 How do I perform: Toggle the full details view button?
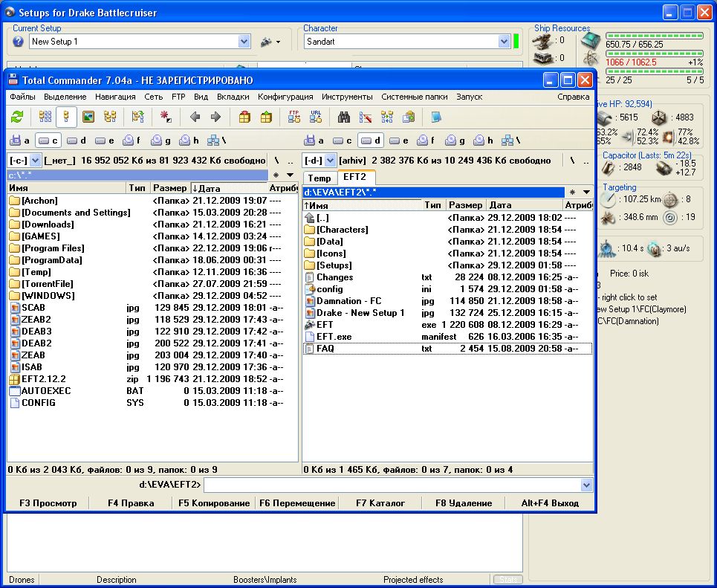pyautogui.click(x=67, y=117)
